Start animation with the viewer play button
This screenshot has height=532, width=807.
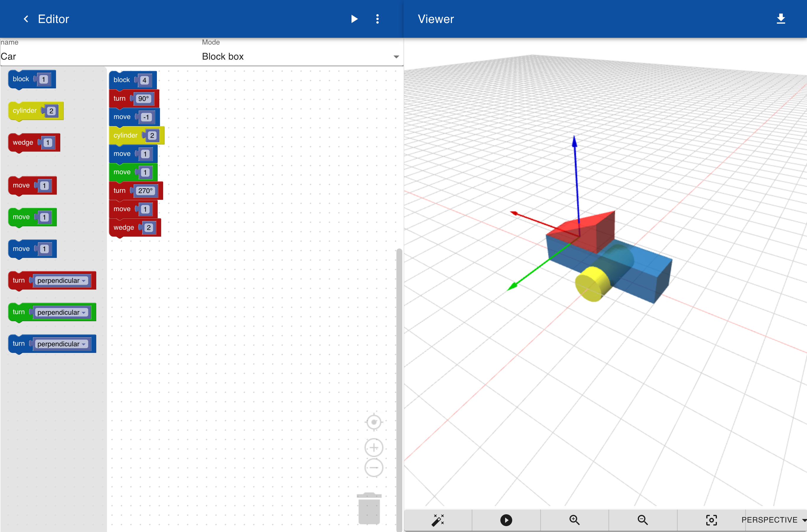tap(506, 520)
